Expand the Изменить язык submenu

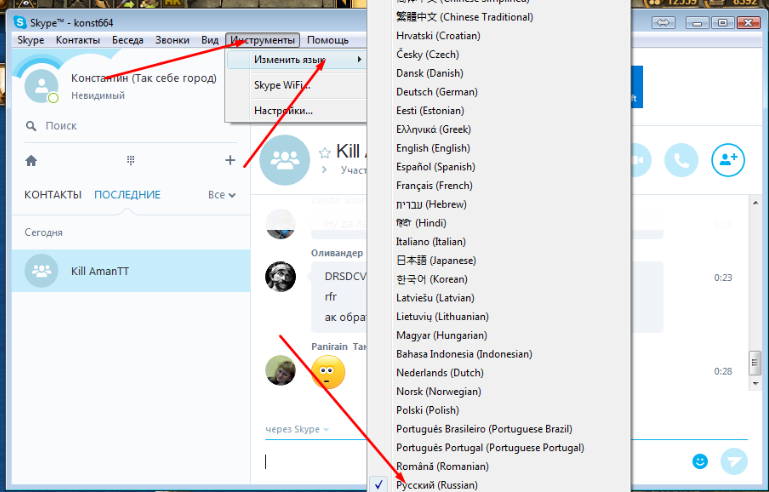[x=296, y=60]
